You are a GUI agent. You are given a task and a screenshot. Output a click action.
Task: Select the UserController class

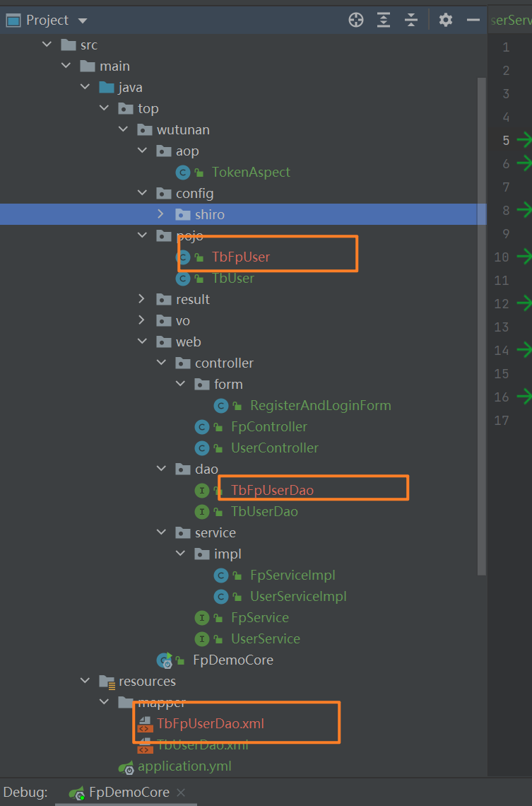click(274, 448)
